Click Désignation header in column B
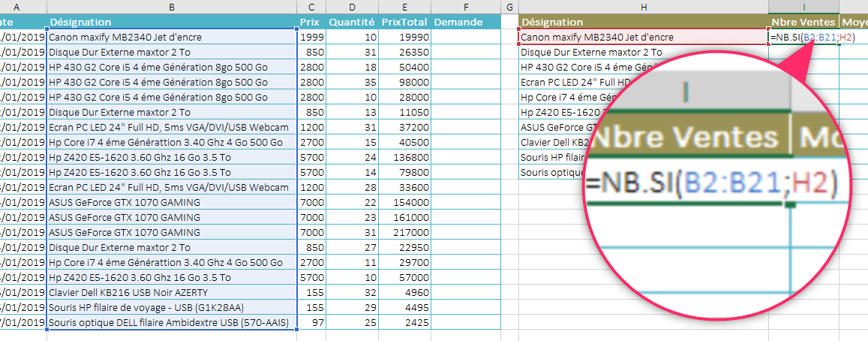Viewport: 868px width, 341px height. tap(172, 23)
